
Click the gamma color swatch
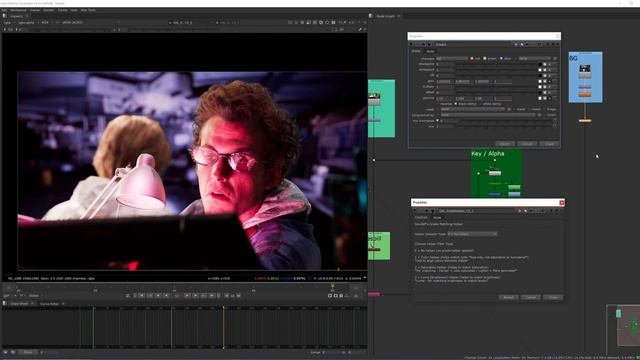(x=540, y=98)
